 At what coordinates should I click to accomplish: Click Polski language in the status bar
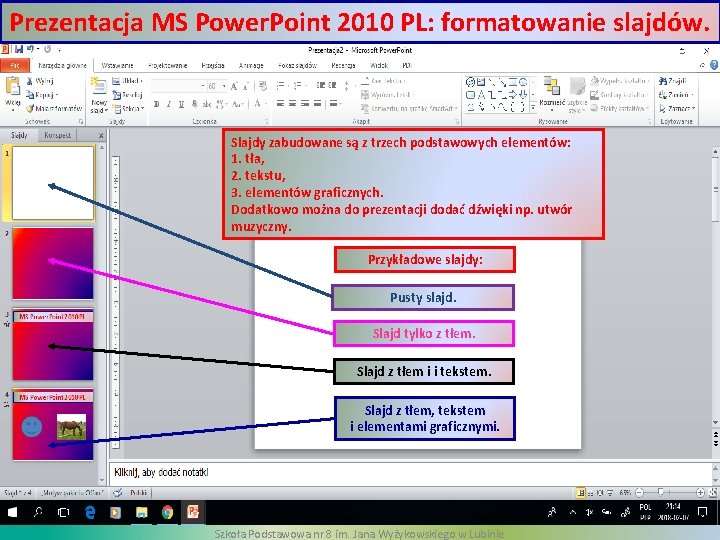pos(138,493)
